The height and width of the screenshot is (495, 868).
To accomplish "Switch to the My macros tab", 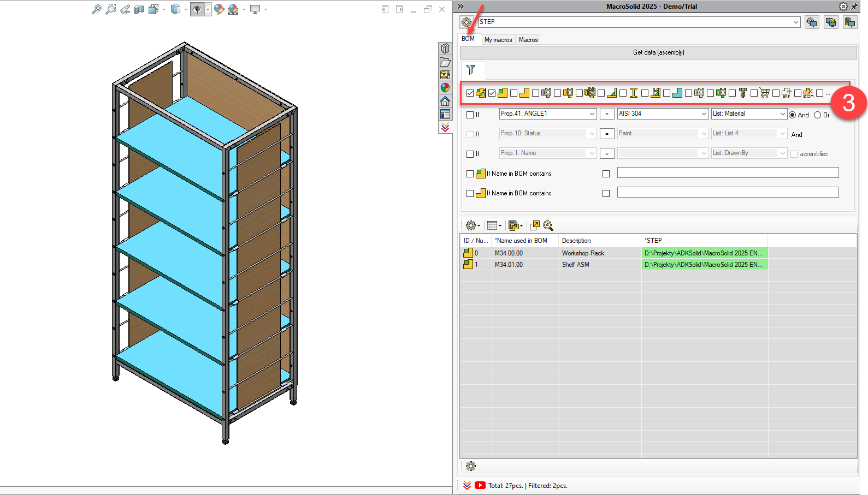I will click(498, 40).
